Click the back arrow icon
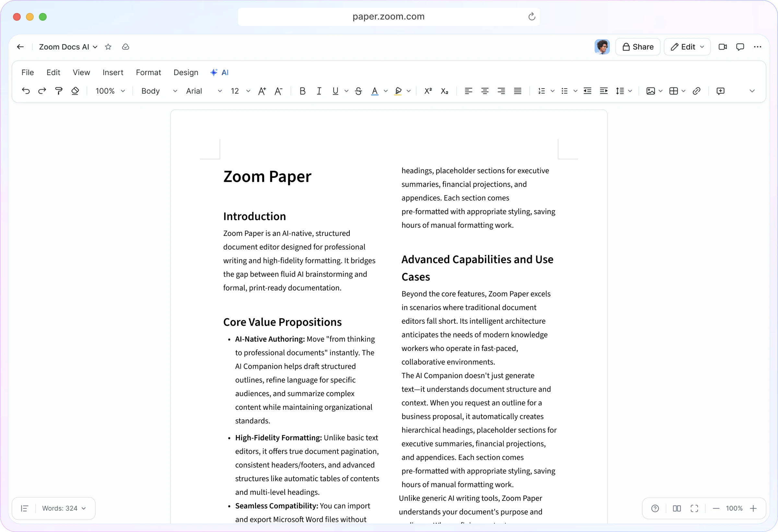The image size is (778, 532). point(20,47)
